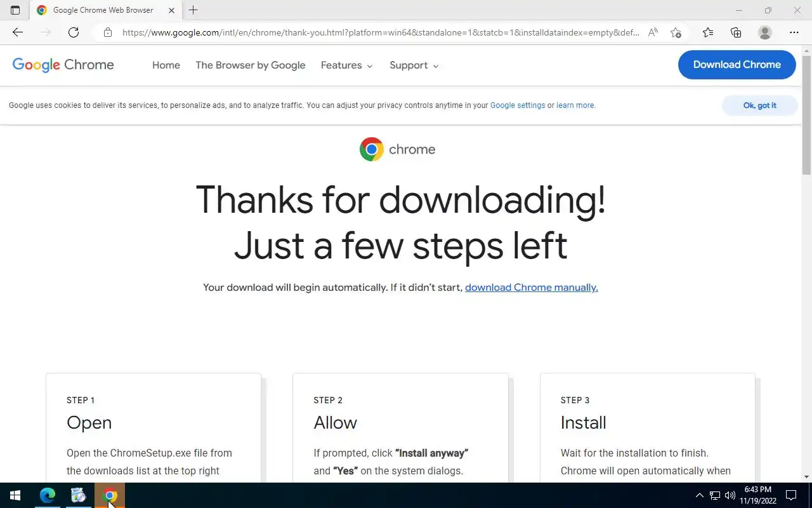
Task: Open a new tab with plus icon
Action: [193, 10]
